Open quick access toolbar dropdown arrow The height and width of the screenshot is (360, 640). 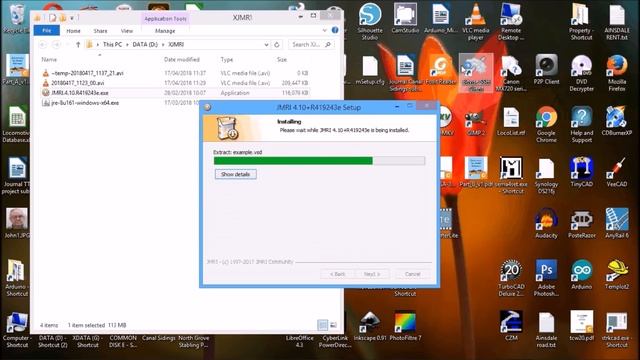[72, 18]
